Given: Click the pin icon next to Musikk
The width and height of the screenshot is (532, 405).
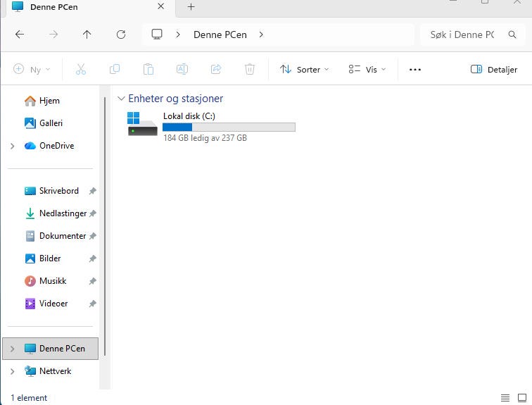Looking at the screenshot, I should click(93, 281).
